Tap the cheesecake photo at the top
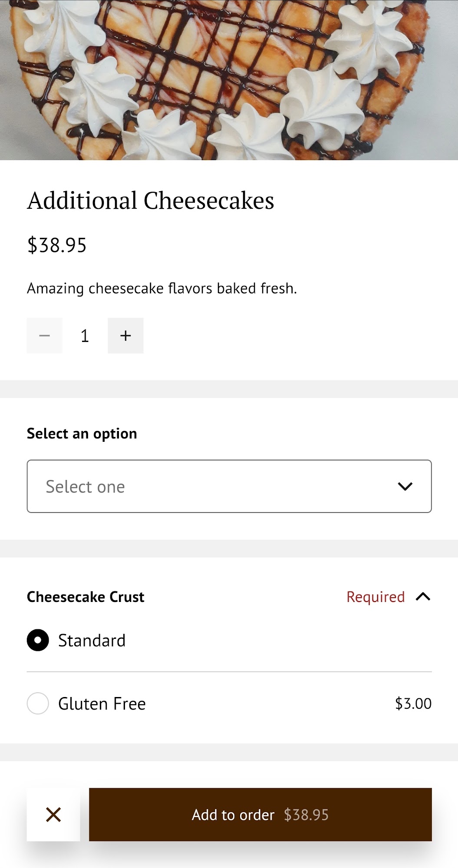The image size is (458, 868). 229,80
